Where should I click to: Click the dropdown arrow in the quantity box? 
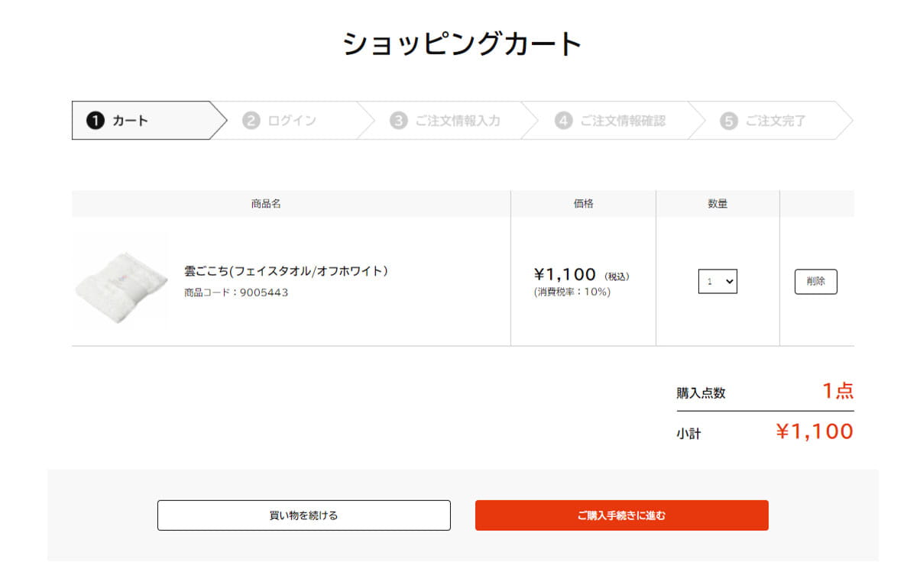(730, 282)
